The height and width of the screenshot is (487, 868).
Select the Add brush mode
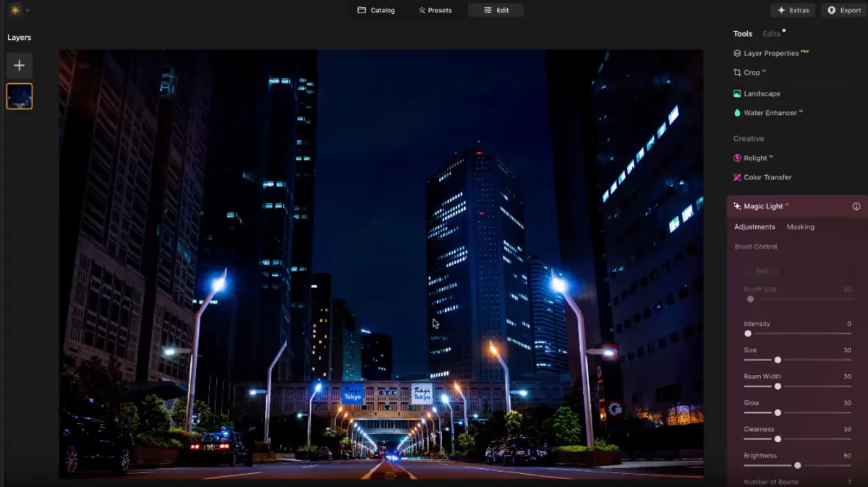click(762, 271)
